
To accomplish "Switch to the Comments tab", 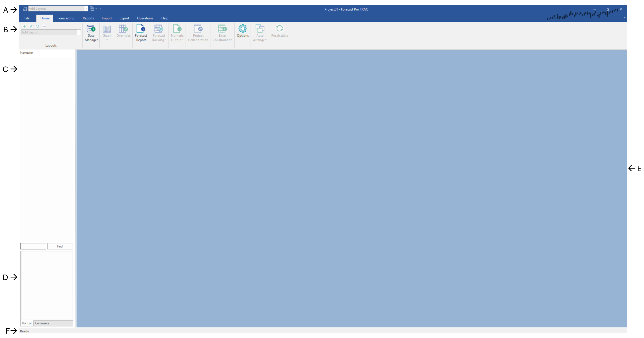I will point(42,323).
